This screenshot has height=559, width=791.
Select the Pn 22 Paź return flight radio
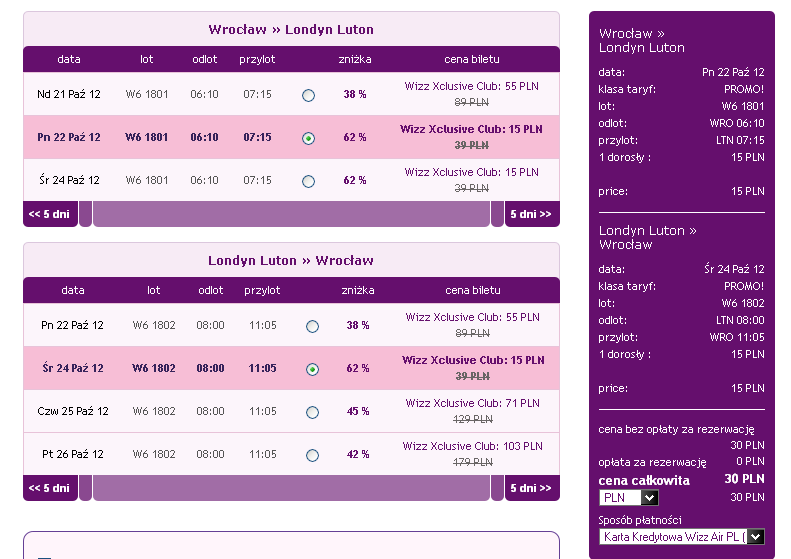[x=312, y=326]
